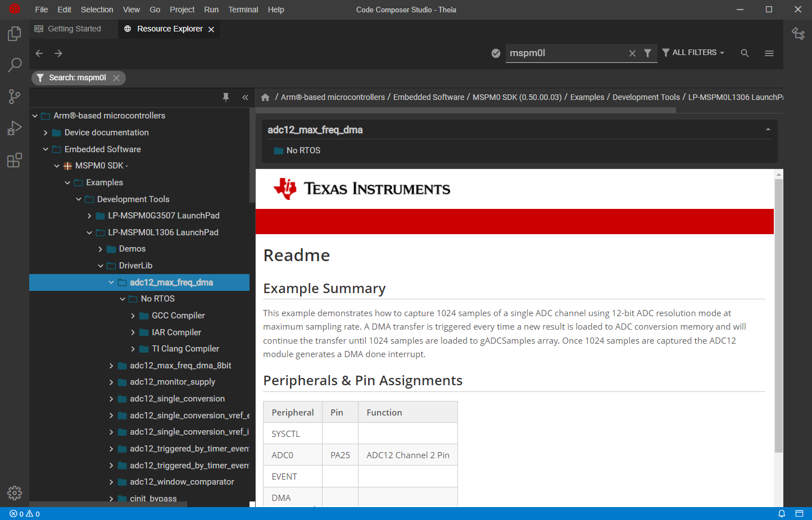
Task: Click the Embedded Software breadcrumb link
Action: click(428, 97)
